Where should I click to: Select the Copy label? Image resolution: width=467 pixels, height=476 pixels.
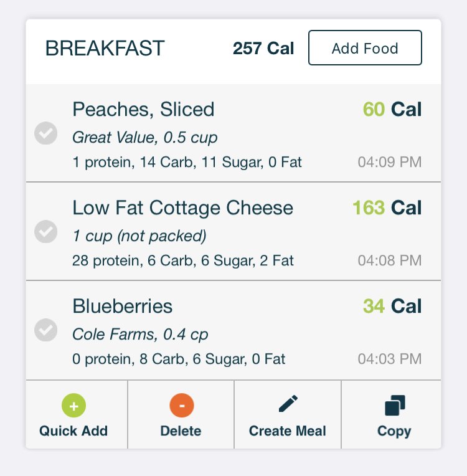click(394, 431)
